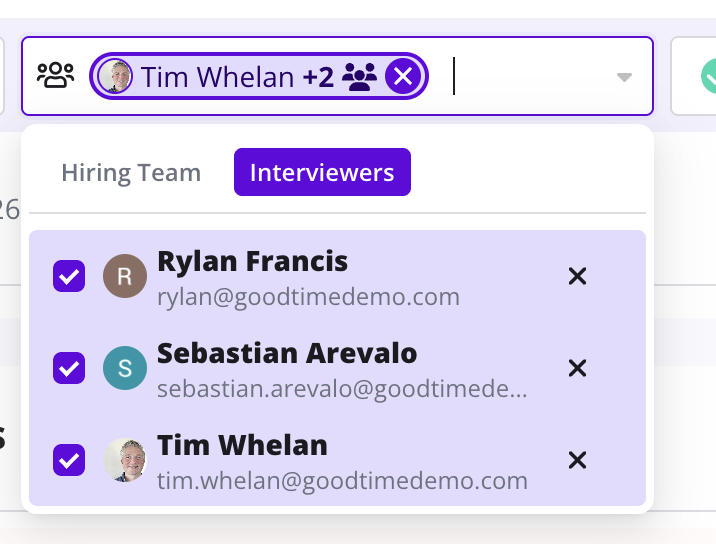Screen dimensions: 716x544
Task: Uncheck the Tim Whelan checkbox
Action: tap(69, 460)
